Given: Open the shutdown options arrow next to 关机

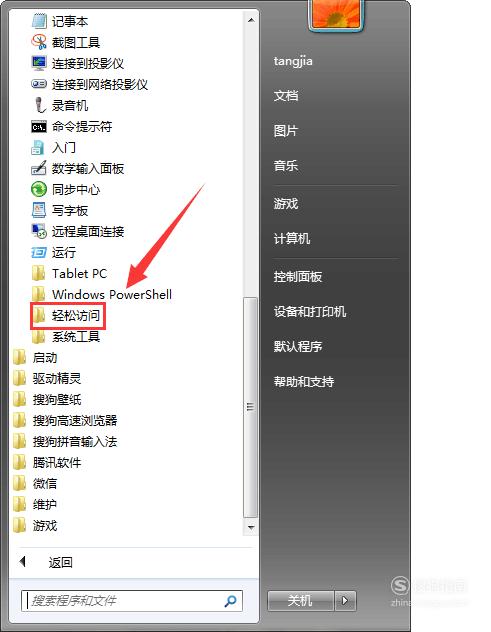Looking at the screenshot, I should point(345,601).
